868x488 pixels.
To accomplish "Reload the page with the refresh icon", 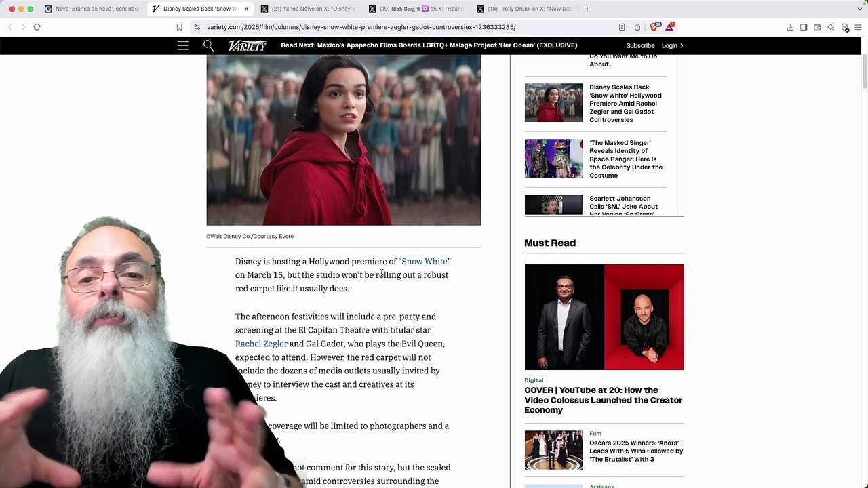I will coord(37,27).
